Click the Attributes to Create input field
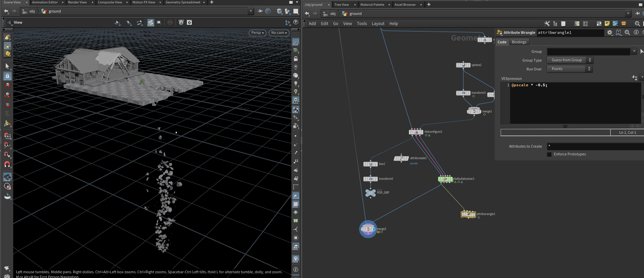644x278 pixels. tap(595, 146)
